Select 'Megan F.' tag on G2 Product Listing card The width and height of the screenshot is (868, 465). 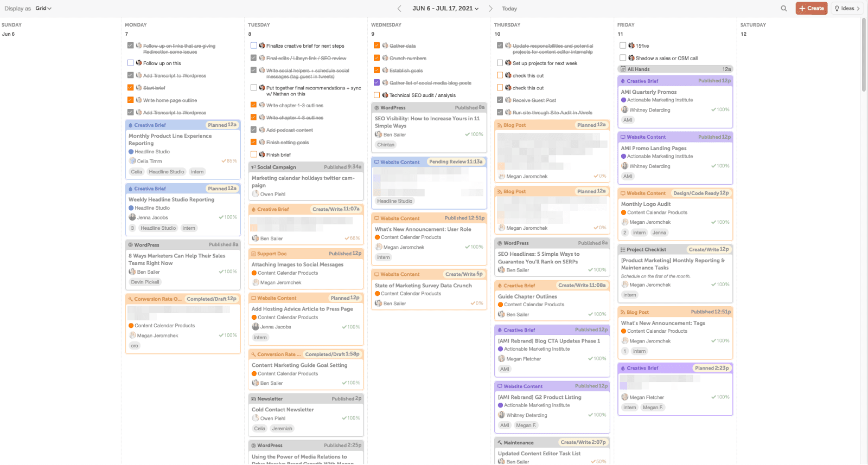[x=526, y=425]
